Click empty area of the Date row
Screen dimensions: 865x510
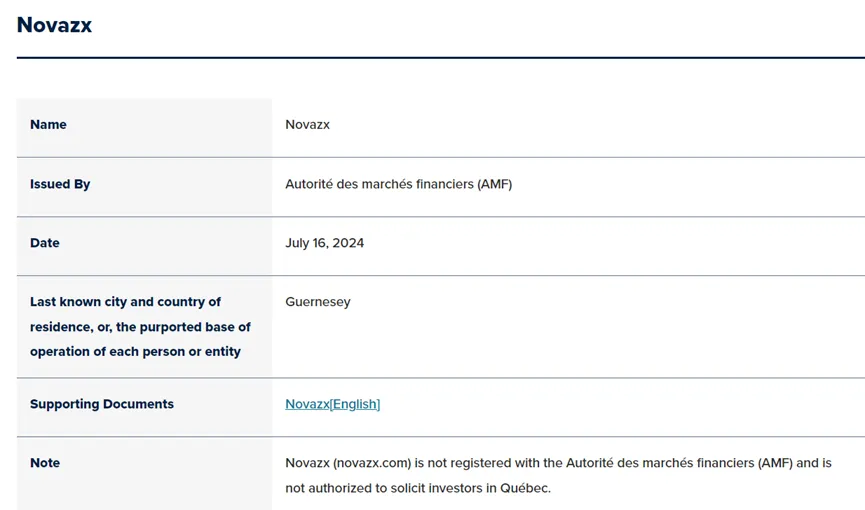point(607,246)
